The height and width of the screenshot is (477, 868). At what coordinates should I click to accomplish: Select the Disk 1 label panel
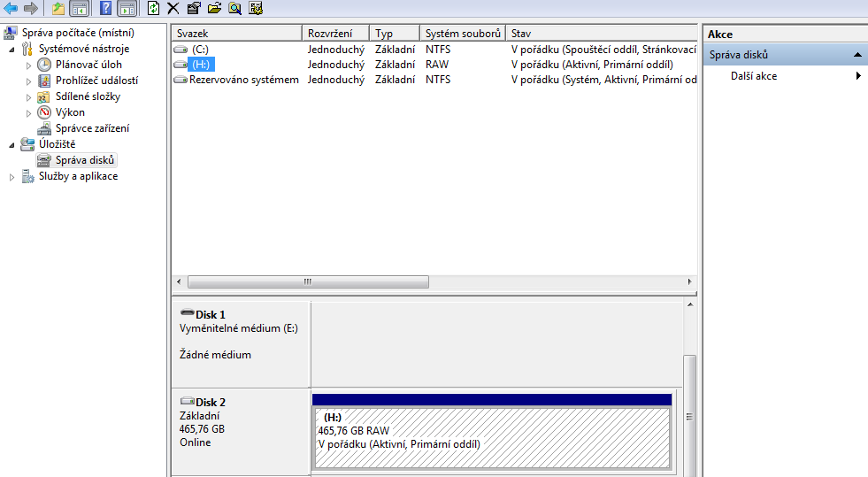pyautogui.click(x=241, y=343)
